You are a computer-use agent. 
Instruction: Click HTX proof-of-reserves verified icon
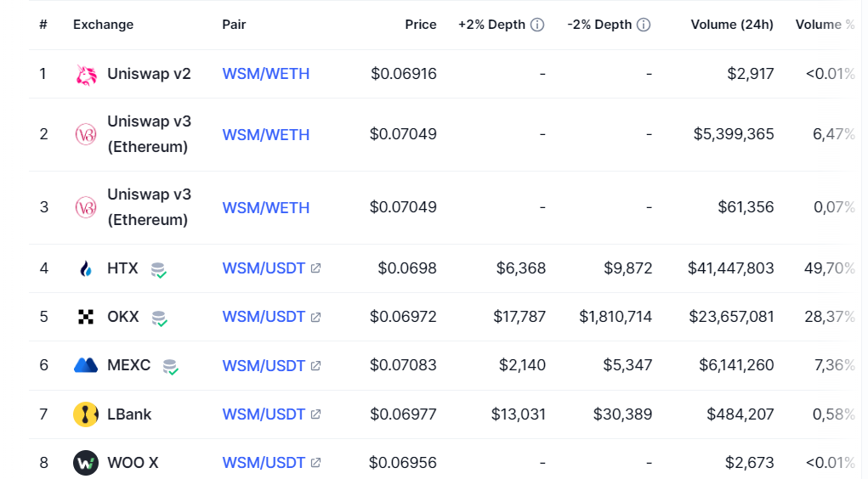159,270
